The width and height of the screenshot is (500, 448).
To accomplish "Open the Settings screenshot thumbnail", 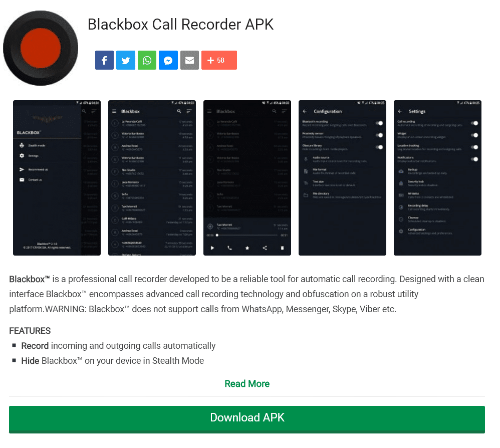I will coord(437,178).
